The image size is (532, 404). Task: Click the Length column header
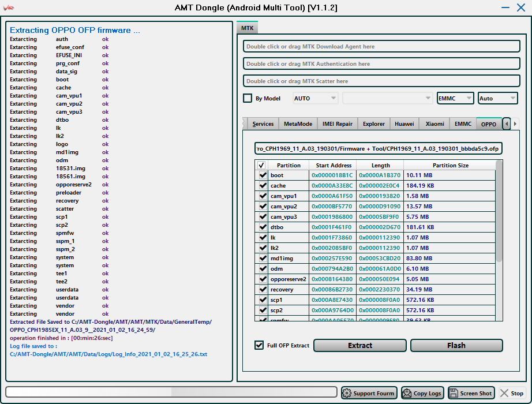pos(380,165)
